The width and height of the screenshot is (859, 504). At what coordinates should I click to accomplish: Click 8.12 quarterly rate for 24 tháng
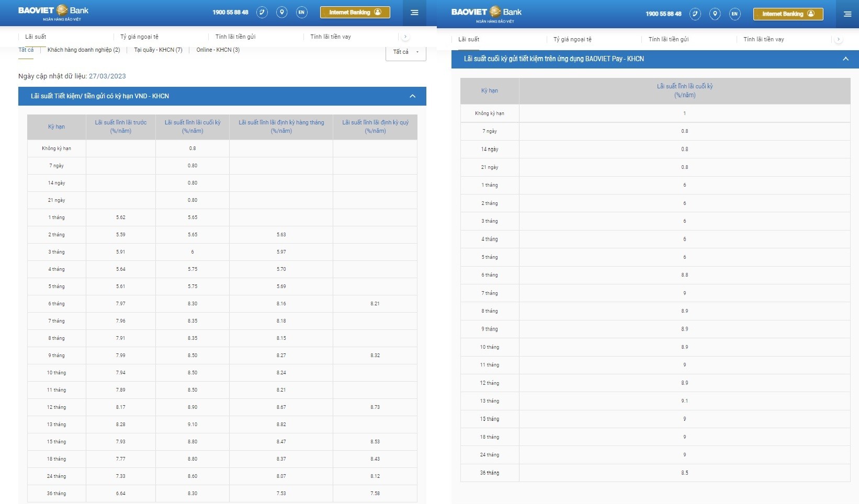pos(375,476)
